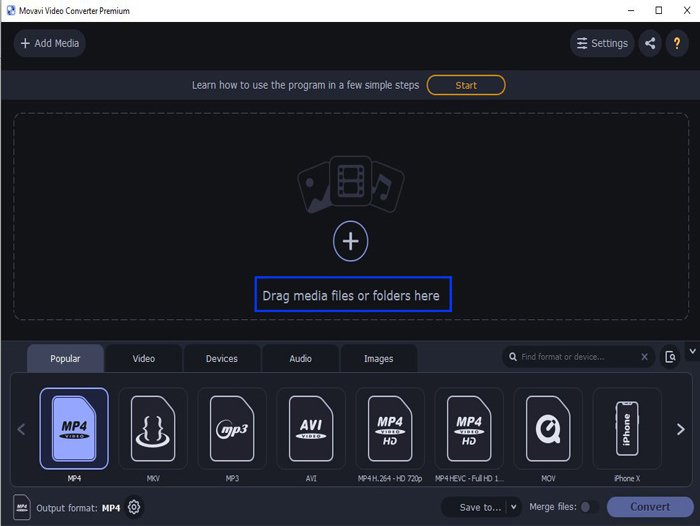
Task: Show next format presets with right arrow
Action: pyautogui.click(x=680, y=430)
